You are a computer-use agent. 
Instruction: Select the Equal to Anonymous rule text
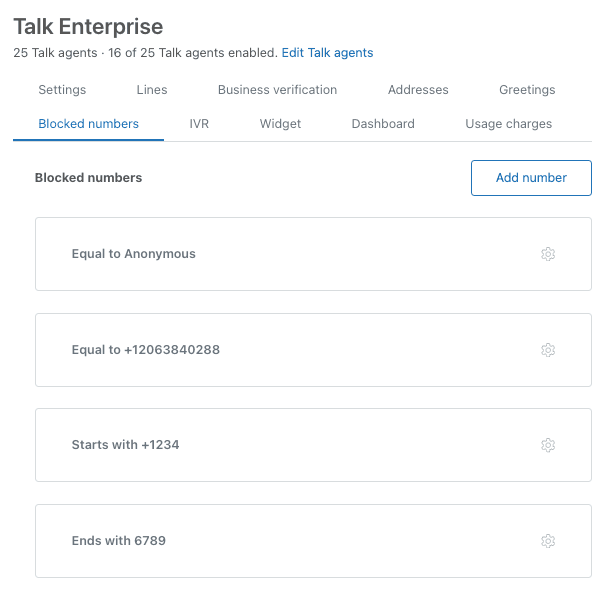point(134,254)
